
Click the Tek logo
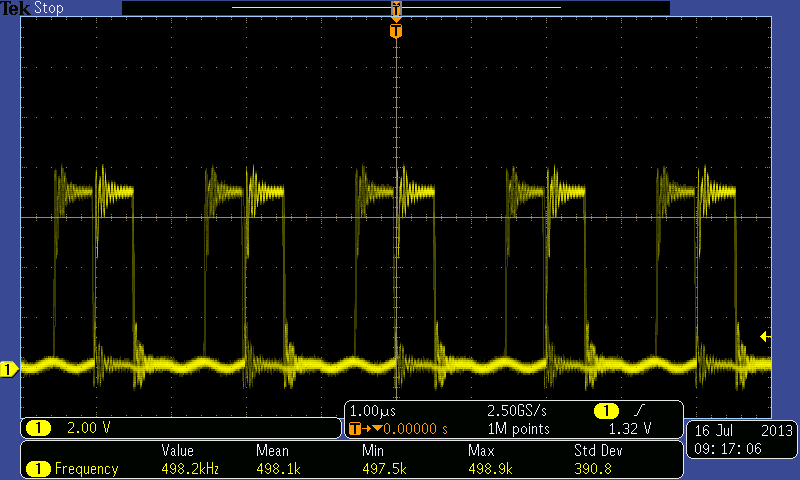tap(15, 8)
